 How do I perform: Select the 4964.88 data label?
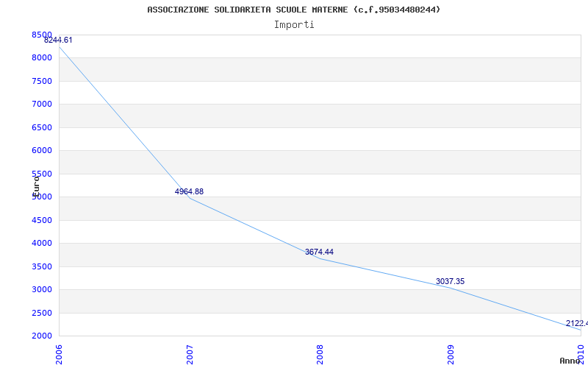tap(189, 191)
